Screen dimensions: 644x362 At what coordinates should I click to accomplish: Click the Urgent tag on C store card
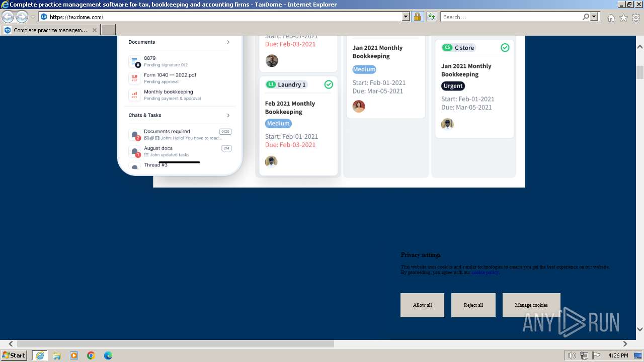[453, 86]
